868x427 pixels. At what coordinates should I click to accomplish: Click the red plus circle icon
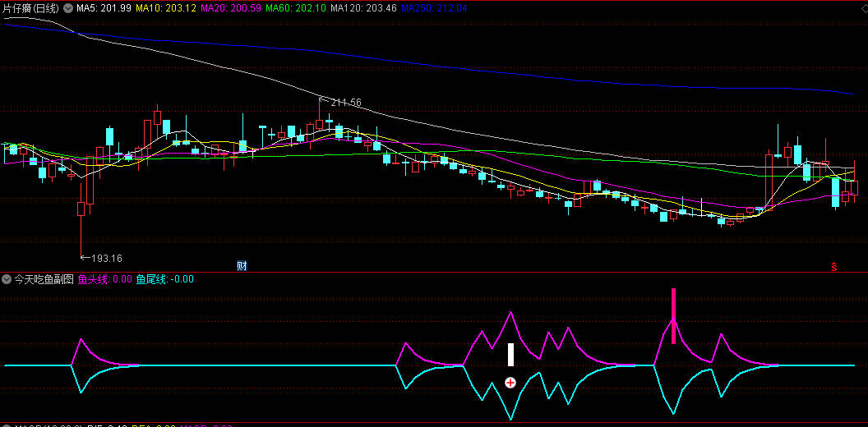click(x=510, y=383)
